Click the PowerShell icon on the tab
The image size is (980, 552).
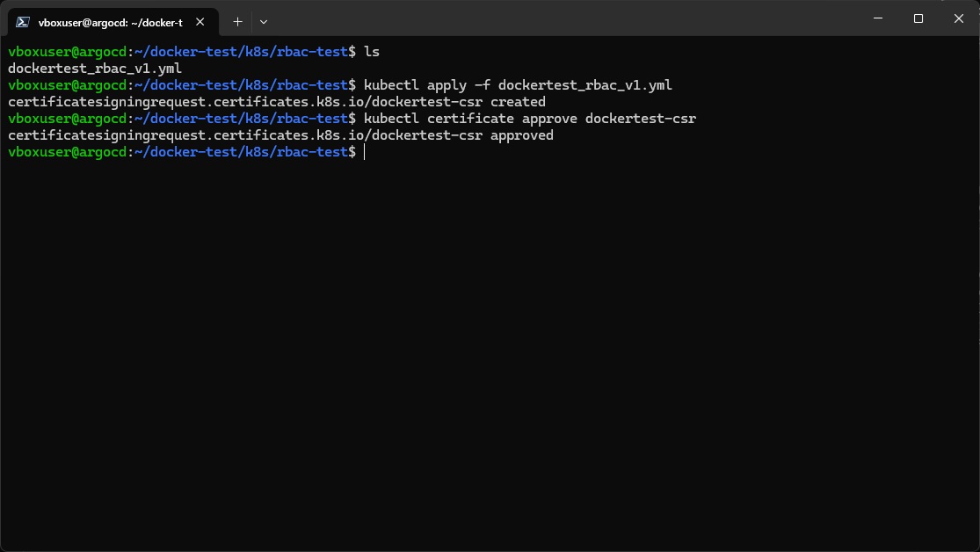(23, 22)
